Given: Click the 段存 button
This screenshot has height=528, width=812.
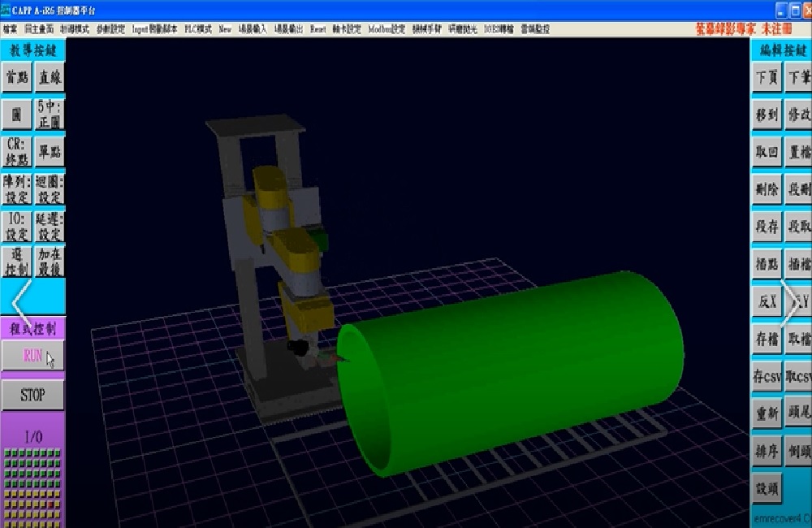Looking at the screenshot, I should tap(767, 227).
